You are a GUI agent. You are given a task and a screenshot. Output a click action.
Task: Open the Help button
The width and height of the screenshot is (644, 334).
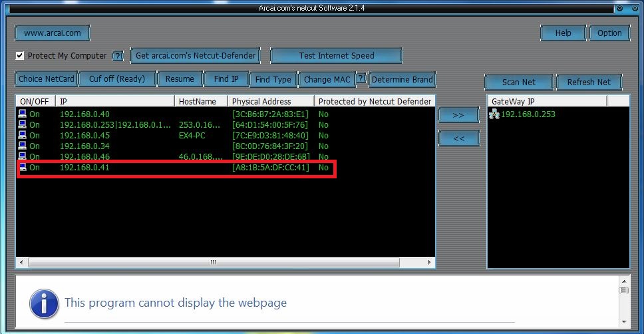pos(563,33)
